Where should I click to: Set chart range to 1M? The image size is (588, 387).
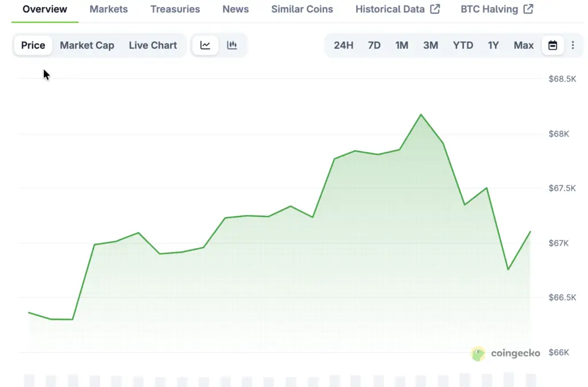(402, 45)
